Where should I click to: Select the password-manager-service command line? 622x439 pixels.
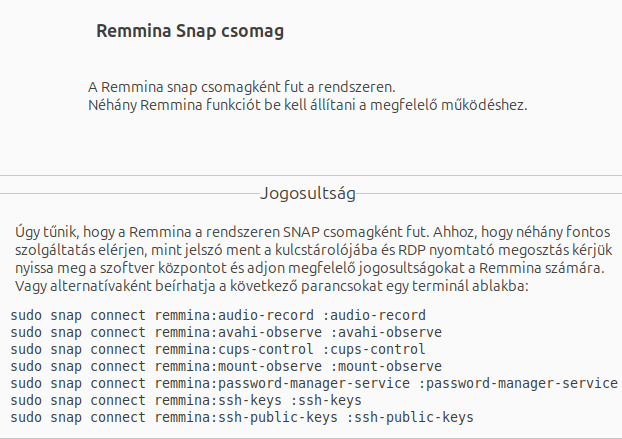tap(314, 383)
